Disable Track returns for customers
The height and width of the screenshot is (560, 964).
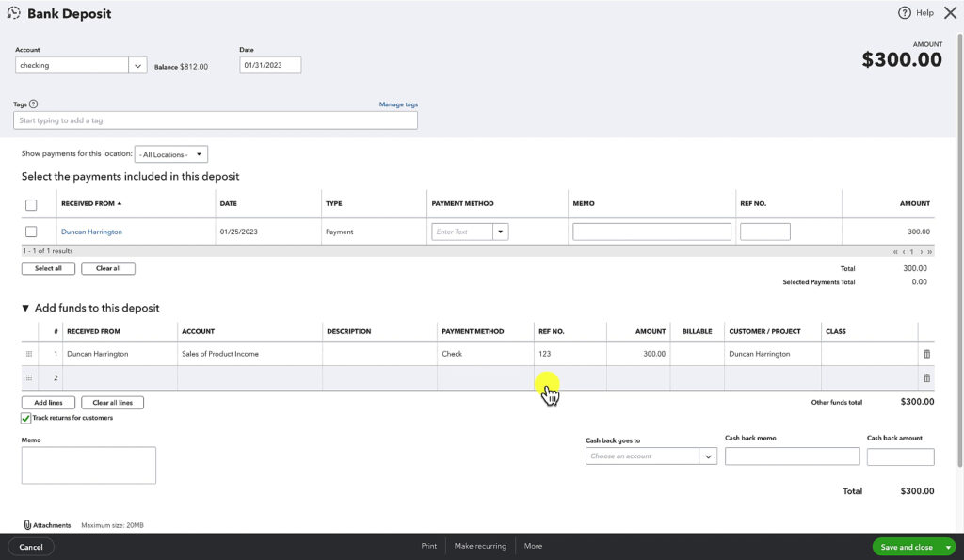coord(25,417)
